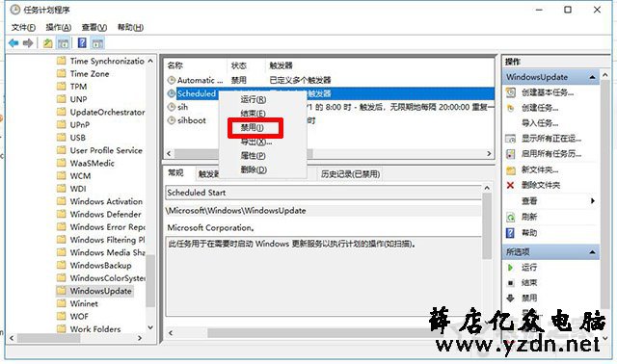Expand the 查看 submenu arrow in actions
The height and width of the screenshot is (364, 617).
tap(593, 201)
